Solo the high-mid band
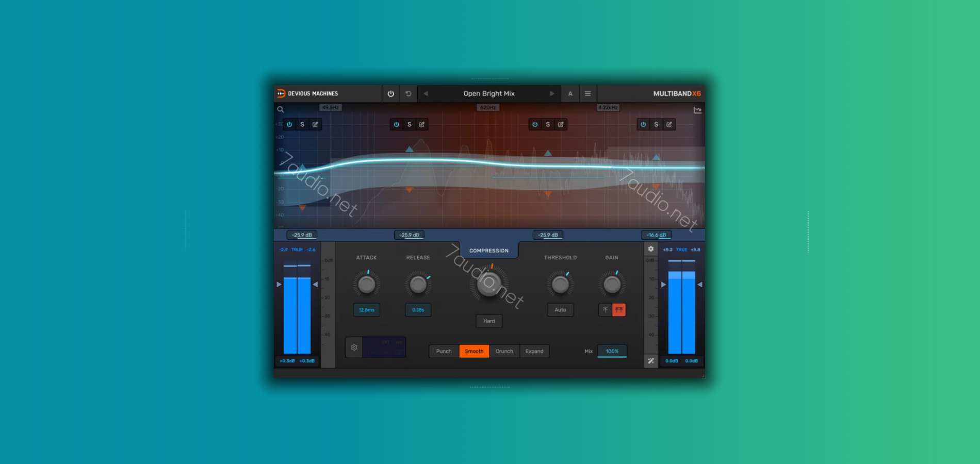The width and height of the screenshot is (980, 464). pos(548,124)
